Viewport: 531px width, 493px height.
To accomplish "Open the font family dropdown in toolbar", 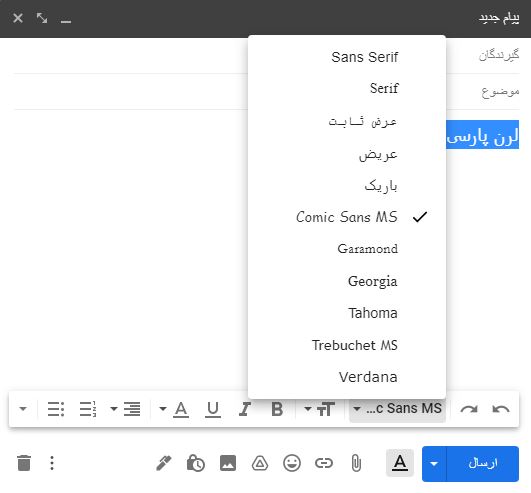I will pyautogui.click(x=397, y=409).
